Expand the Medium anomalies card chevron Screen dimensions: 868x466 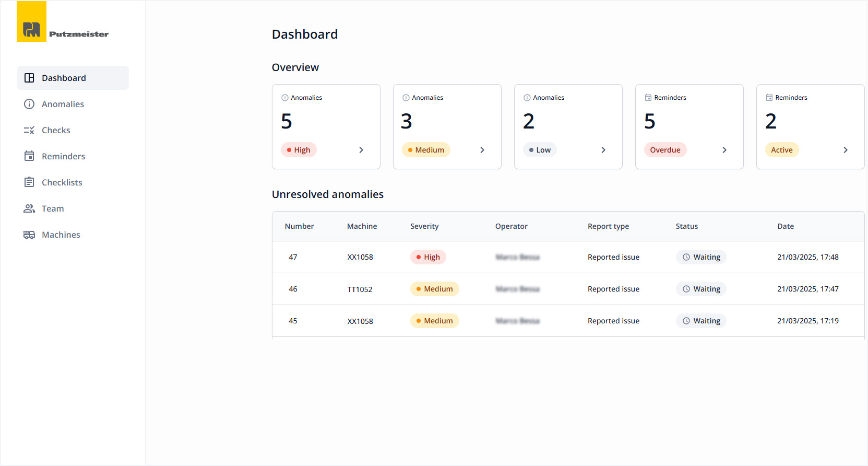(x=482, y=150)
